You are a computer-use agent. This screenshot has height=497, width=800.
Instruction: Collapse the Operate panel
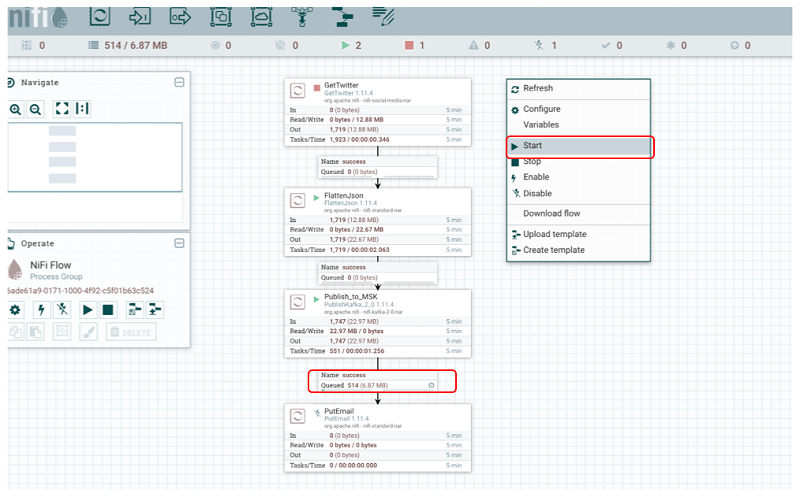[x=179, y=243]
